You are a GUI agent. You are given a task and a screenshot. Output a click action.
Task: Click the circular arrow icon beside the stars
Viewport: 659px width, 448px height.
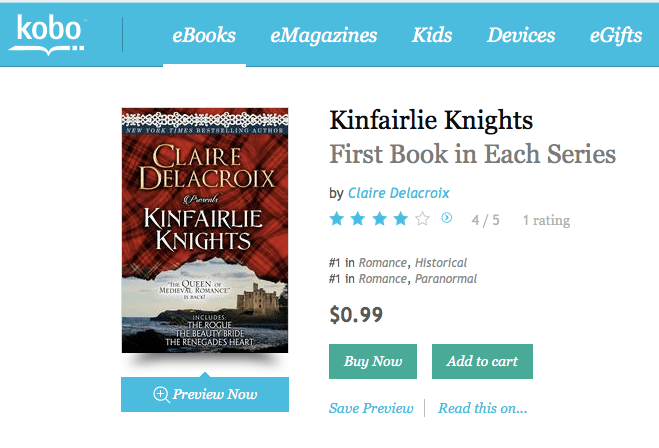pyautogui.click(x=446, y=217)
